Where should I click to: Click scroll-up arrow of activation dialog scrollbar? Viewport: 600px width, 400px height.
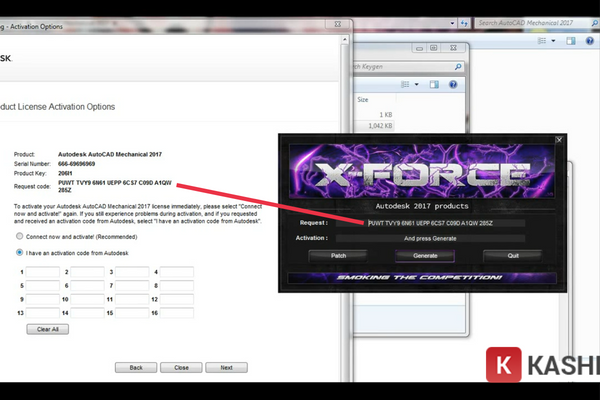345,39
